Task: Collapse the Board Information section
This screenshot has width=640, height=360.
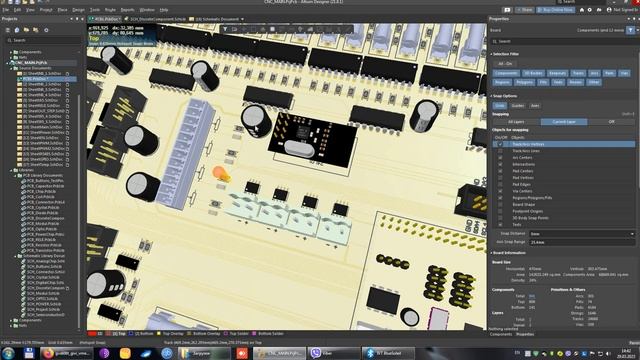Action: 491,253
